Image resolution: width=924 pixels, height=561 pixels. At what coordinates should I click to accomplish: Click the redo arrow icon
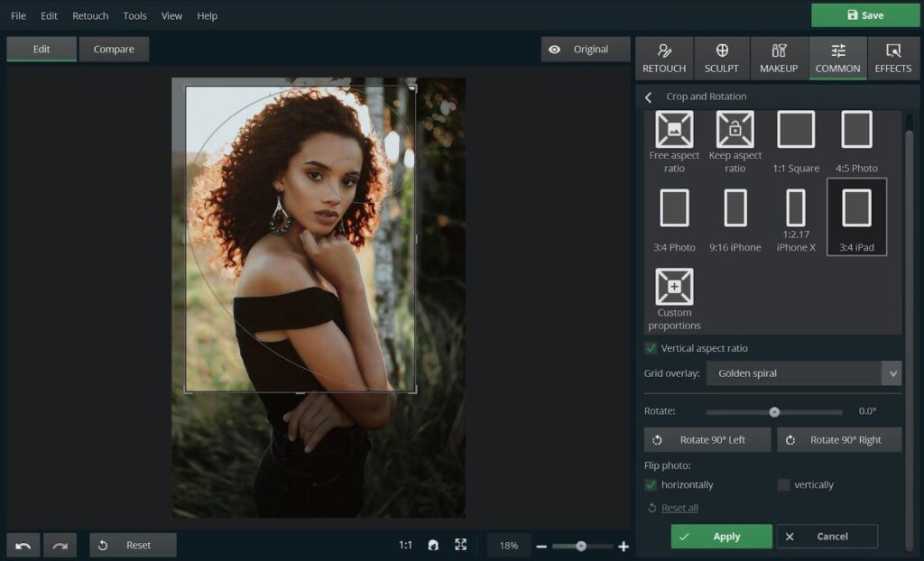[60, 545]
